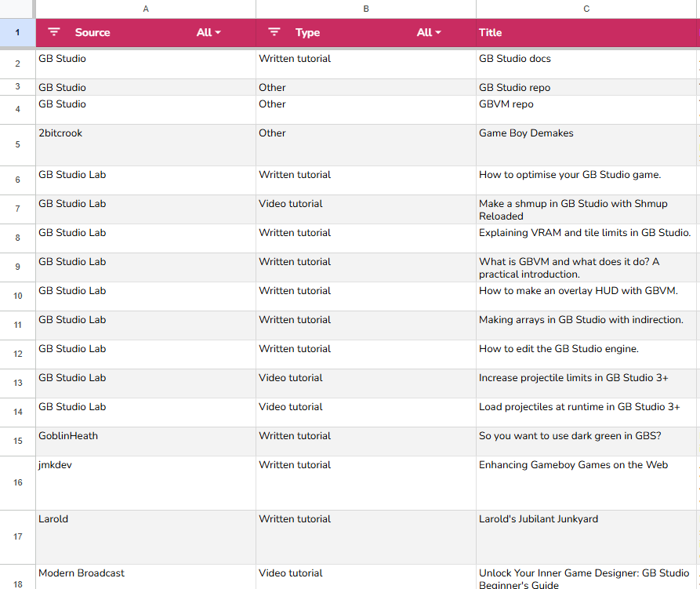Viewport: 700px width, 589px height.
Task: Click 'Video tutorial' type in row 13
Action: (x=365, y=384)
